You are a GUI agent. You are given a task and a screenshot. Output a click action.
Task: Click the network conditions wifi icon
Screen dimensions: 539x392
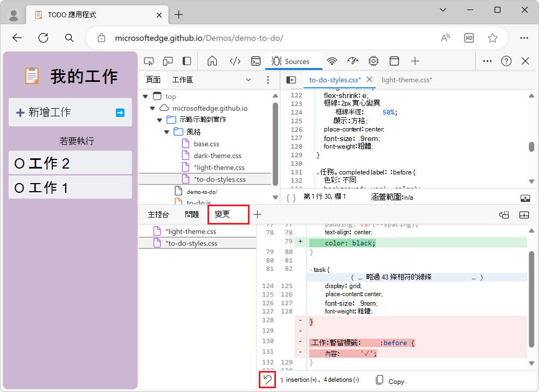click(x=332, y=61)
